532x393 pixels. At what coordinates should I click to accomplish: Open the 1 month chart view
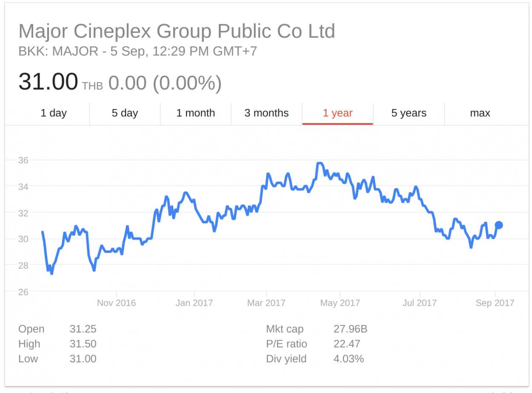[195, 113]
